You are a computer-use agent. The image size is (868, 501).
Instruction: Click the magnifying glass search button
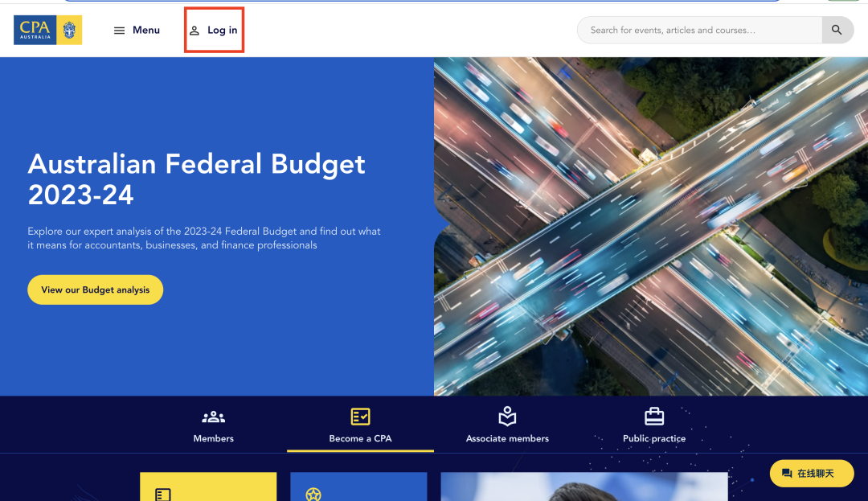[x=837, y=30]
